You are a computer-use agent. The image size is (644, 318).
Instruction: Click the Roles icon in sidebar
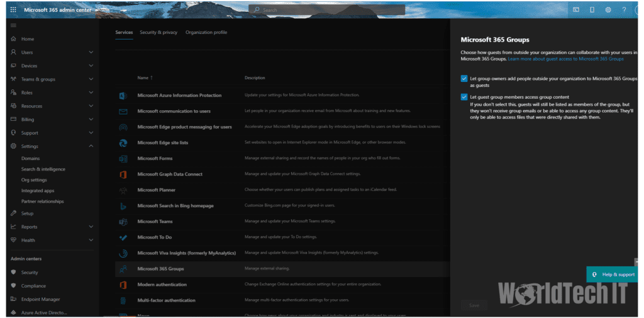[14, 93]
